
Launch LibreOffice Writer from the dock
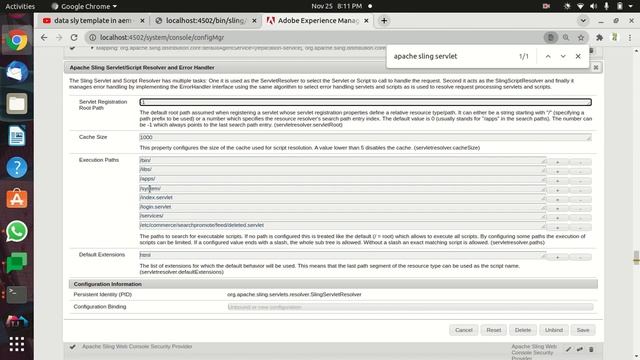[17, 136]
